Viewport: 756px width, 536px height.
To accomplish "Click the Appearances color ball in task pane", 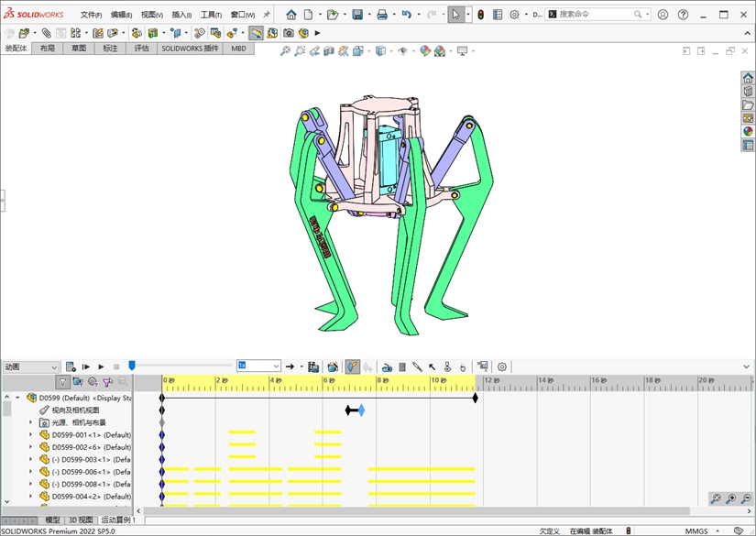I will tap(748, 131).
